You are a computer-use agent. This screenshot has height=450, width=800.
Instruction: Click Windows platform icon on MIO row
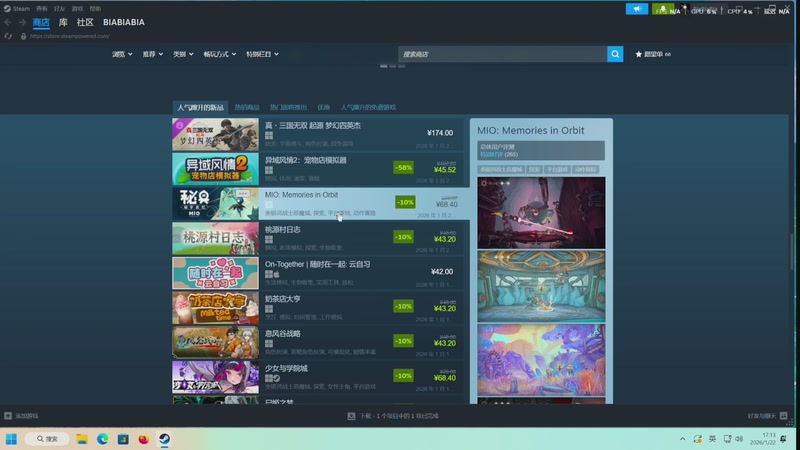tap(269, 205)
